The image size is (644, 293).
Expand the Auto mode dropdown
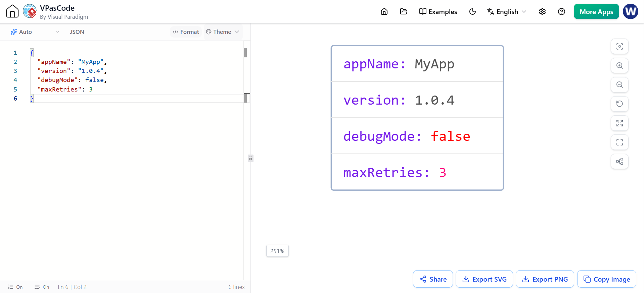pyautogui.click(x=35, y=32)
